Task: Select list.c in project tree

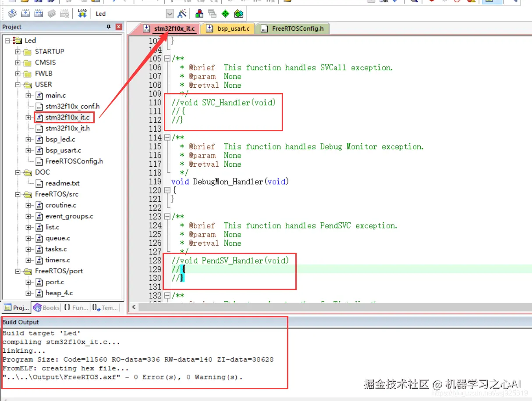Action: pos(52,227)
